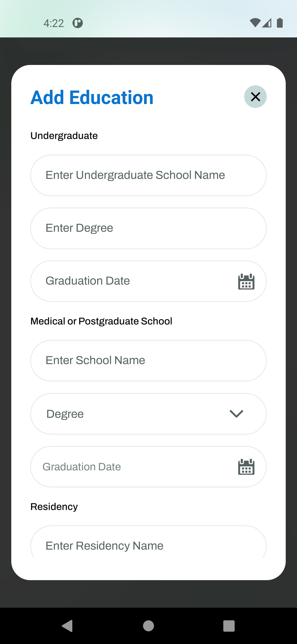Tap the Add Education heading
The width and height of the screenshot is (297, 644).
92,97
